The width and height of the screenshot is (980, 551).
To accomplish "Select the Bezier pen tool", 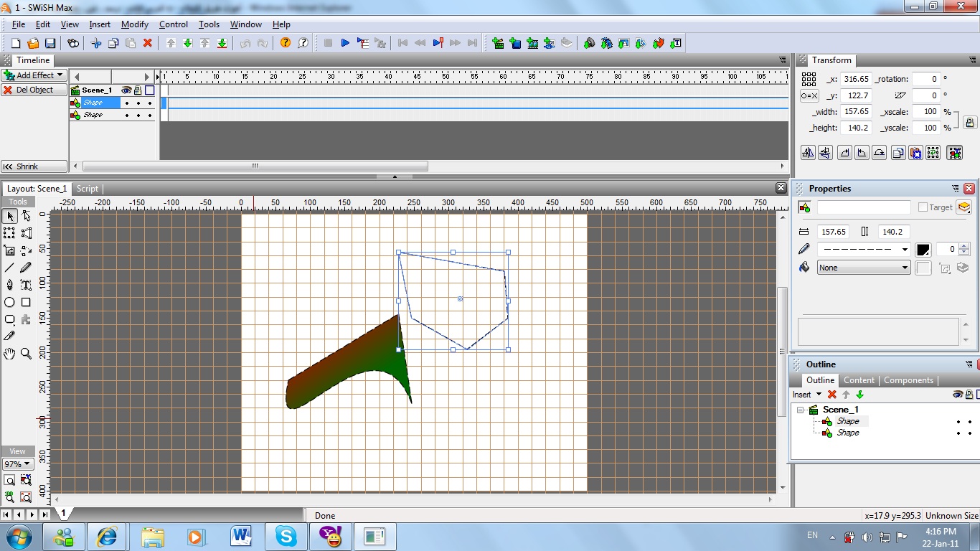I will click(10, 285).
